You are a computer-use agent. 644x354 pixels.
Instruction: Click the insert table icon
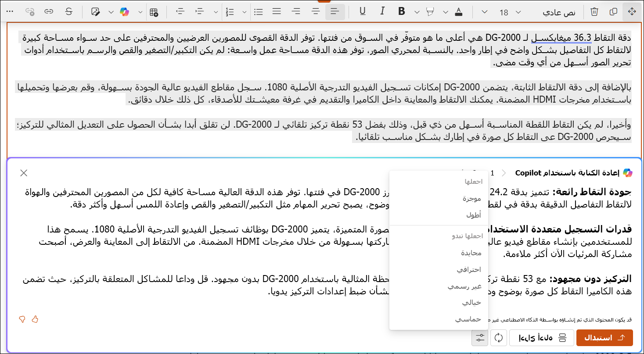click(x=154, y=12)
